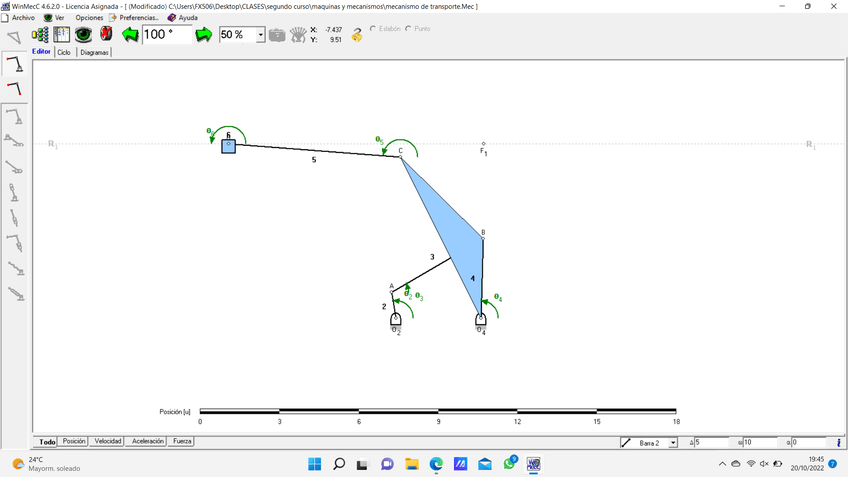Open the 50% zoom dropdown
The image size is (848, 477).
[261, 35]
